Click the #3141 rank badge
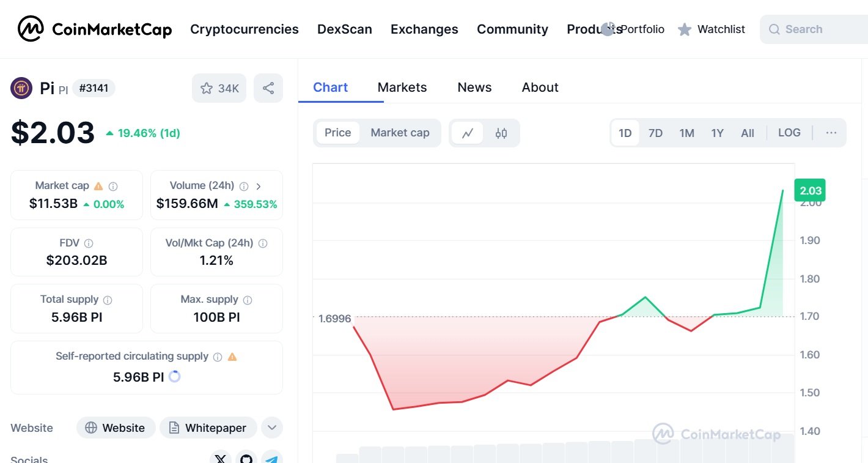Screen dimensions: 868x463 pos(94,88)
